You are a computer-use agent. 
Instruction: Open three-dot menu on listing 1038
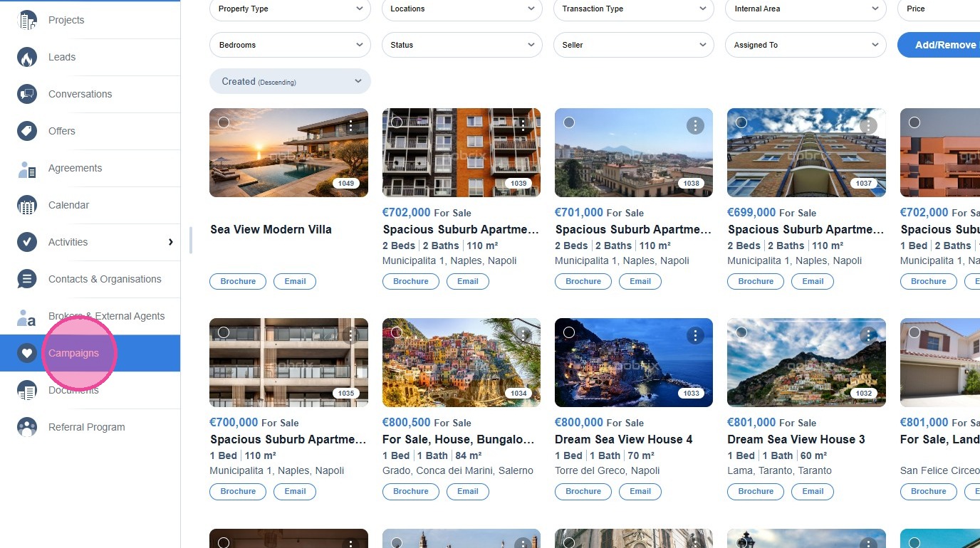coord(695,126)
